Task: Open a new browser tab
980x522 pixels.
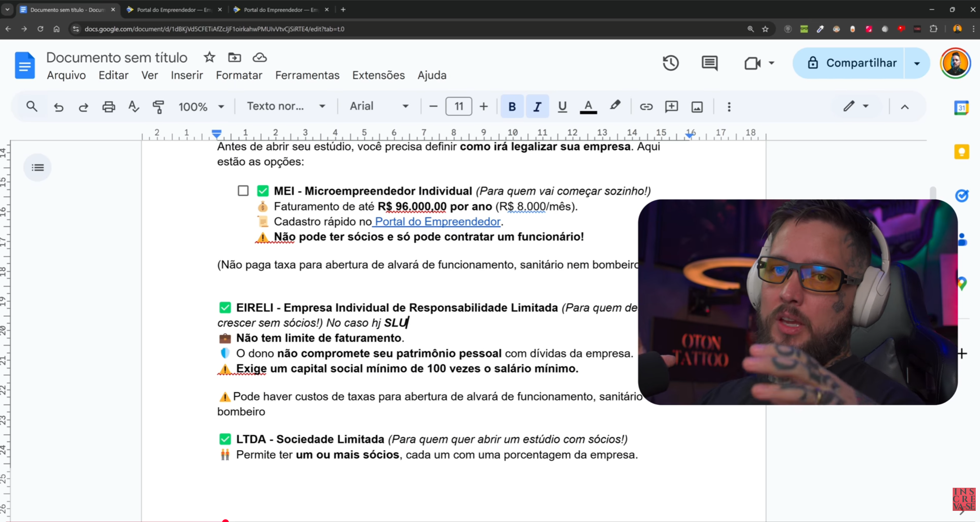Action: coord(343,10)
